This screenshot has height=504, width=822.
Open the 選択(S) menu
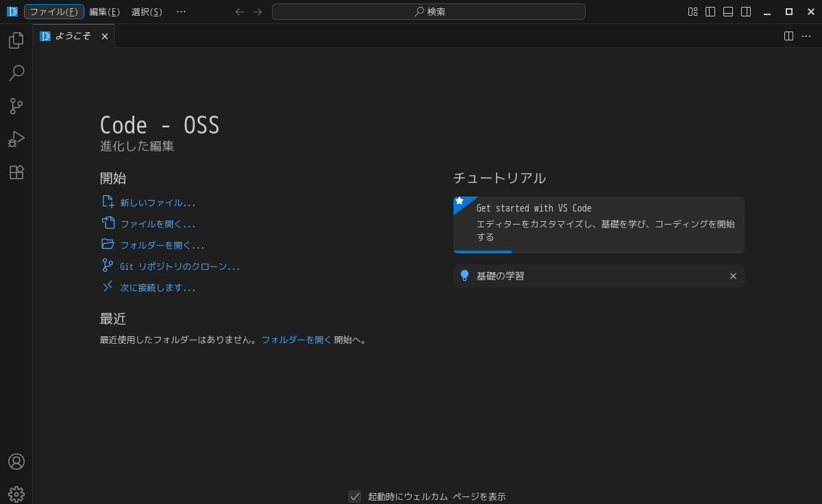tap(147, 12)
